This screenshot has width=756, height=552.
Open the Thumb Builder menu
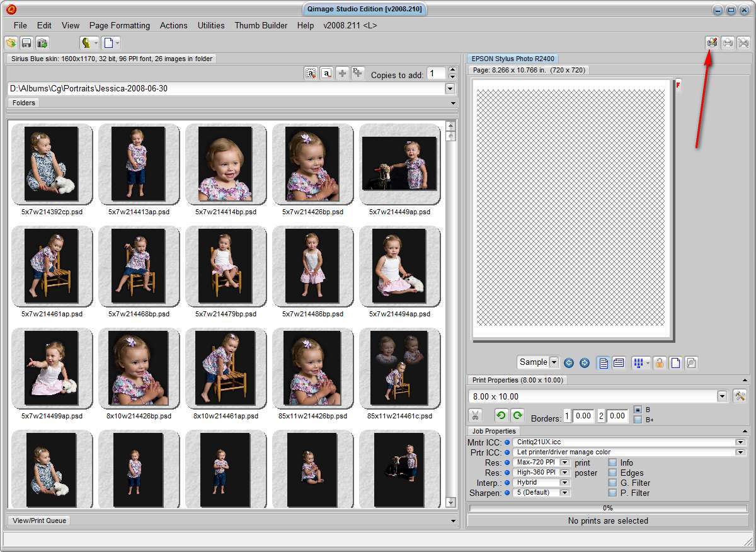(x=261, y=25)
